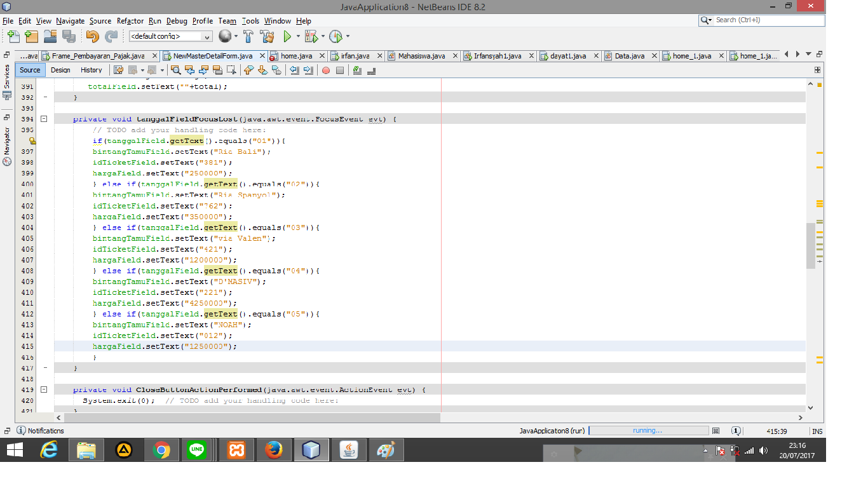
Task: Open a project using the Open Project icon
Action: pyautogui.click(x=50, y=36)
